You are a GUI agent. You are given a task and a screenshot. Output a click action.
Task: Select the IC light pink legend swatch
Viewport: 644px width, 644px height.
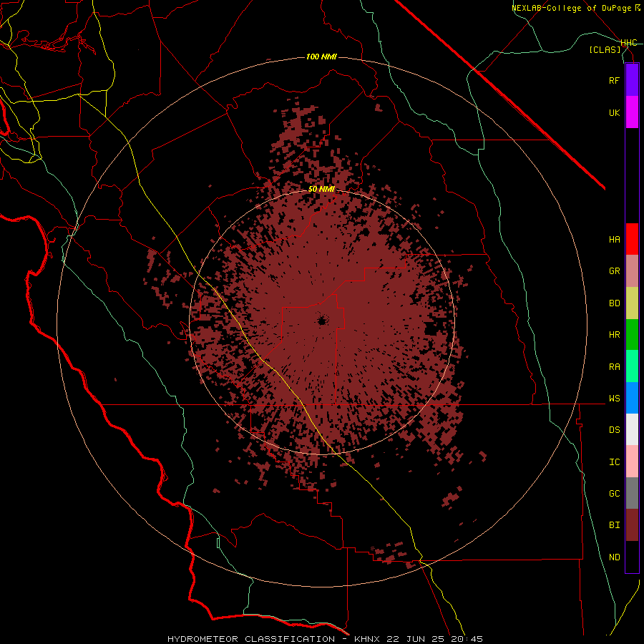coord(632,462)
